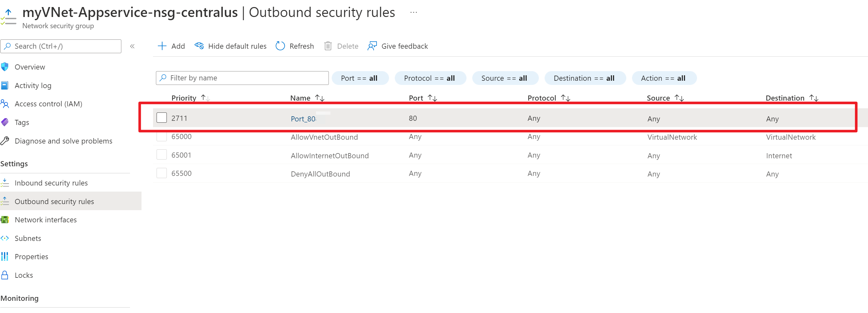Click the Diagnose and solve problems wrench icon
868x313 pixels.
5,141
